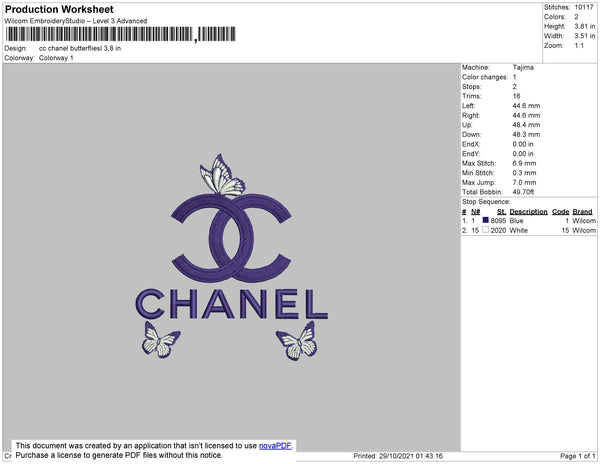600x464 pixels.
Task: Click Width value 3.51 in
Action: click(x=585, y=36)
